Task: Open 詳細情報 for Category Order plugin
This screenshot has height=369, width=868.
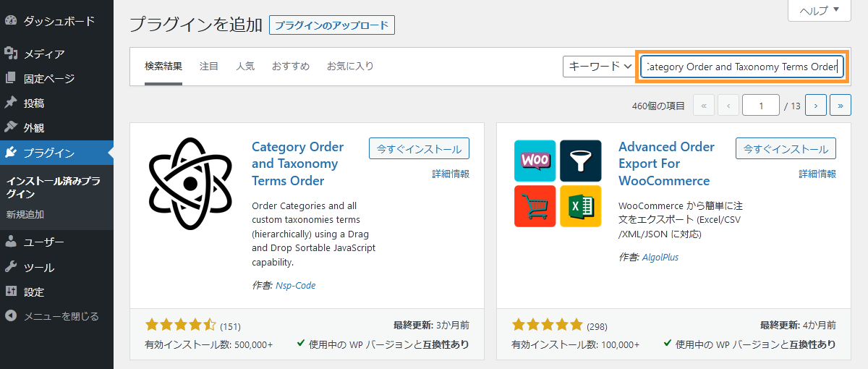Action: click(451, 174)
